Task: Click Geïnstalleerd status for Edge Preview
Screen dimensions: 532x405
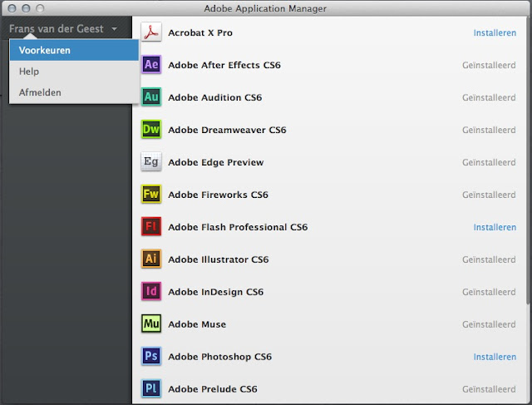Action: coord(489,163)
